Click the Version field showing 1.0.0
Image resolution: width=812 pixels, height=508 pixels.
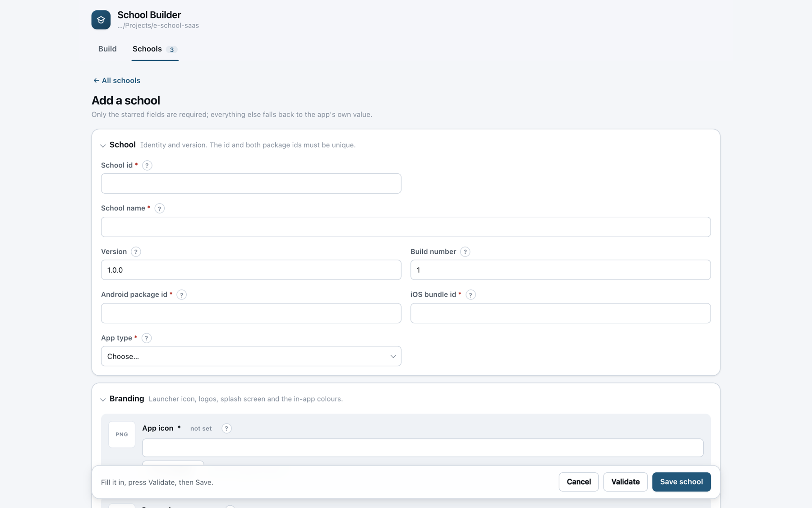click(x=251, y=270)
